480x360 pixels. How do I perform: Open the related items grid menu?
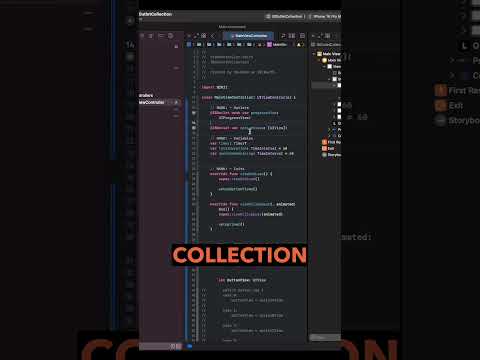click(203, 36)
